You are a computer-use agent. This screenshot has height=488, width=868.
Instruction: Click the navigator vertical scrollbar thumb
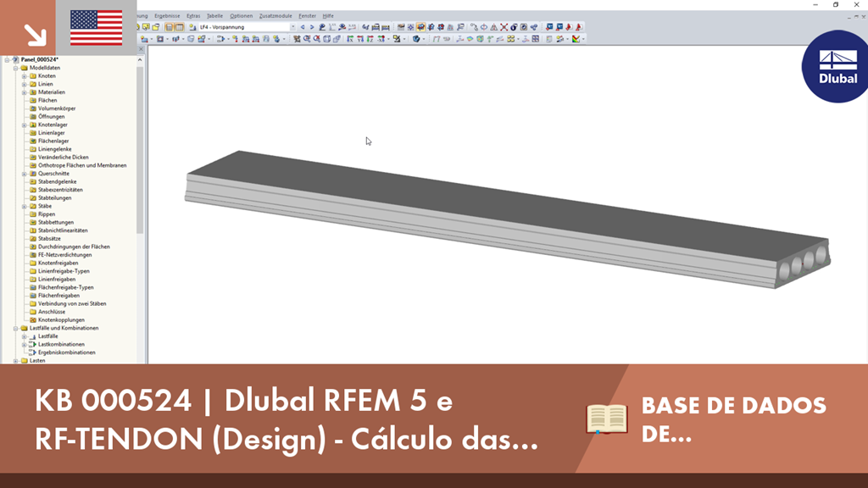click(140, 149)
